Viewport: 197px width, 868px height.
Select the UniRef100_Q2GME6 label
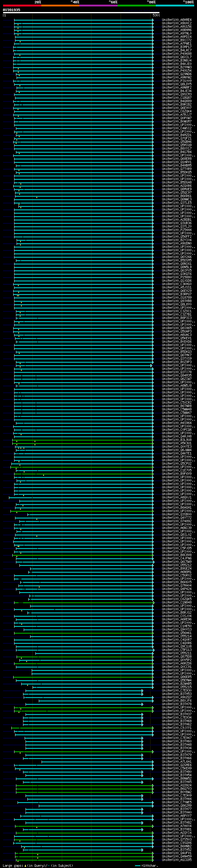click(x=177, y=765)
